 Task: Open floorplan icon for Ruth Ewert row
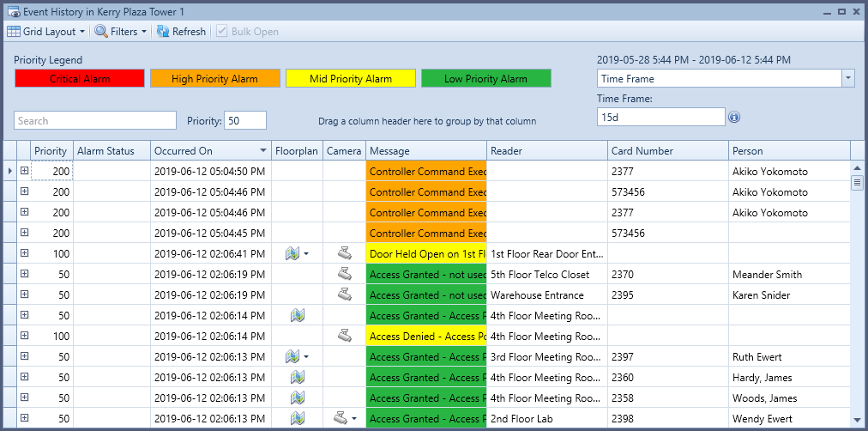(x=292, y=357)
